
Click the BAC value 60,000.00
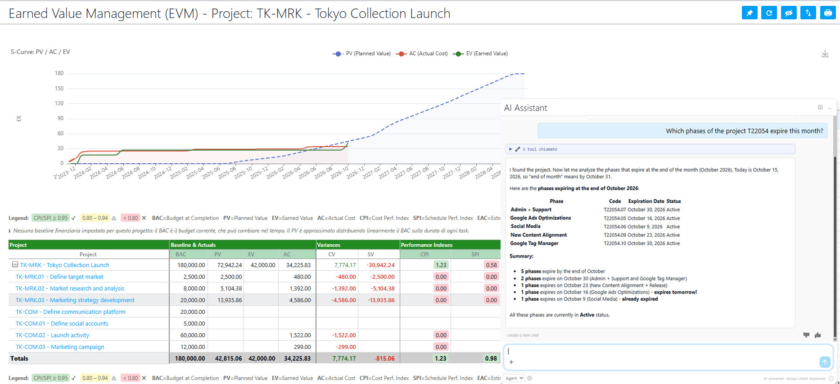click(192, 335)
